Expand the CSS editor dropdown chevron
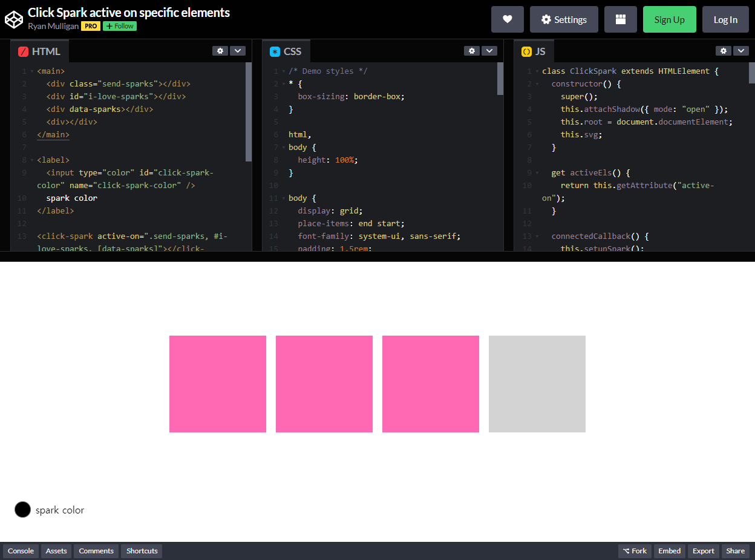The height and width of the screenshot is (560, 755). tap(489, 51)
